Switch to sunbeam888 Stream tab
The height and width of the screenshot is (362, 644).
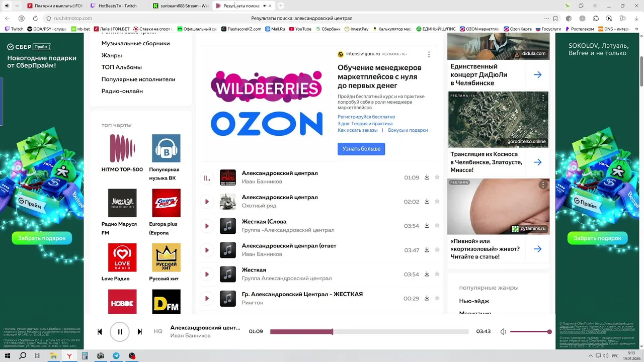click(x=181, y=6)
